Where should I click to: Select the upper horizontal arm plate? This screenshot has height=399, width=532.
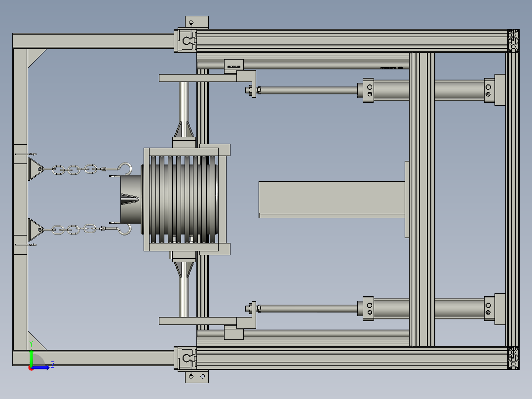(x=198, y=78)
